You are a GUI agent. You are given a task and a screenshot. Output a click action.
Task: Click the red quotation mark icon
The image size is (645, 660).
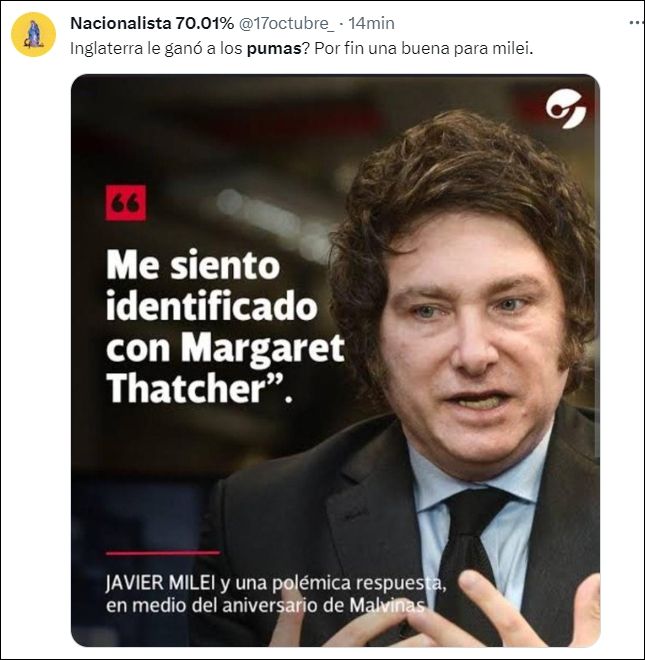pos(125,202)
